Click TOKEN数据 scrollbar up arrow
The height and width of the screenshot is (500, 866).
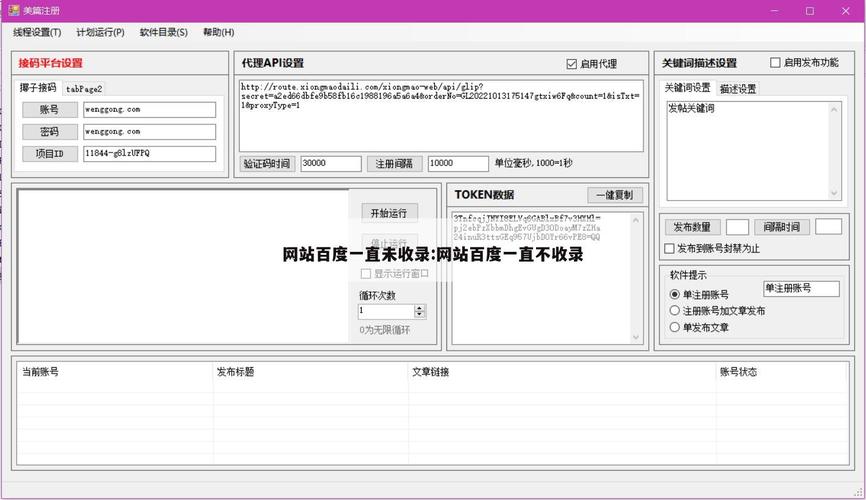636,220
